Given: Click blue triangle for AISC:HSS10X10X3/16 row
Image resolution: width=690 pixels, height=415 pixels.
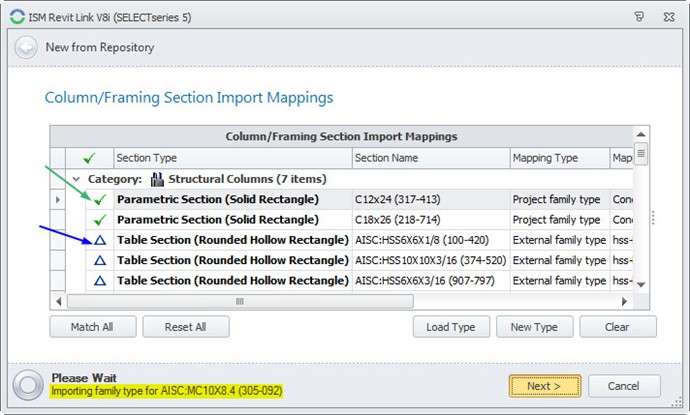Looking at the screenshot, I should pos(99,261).
